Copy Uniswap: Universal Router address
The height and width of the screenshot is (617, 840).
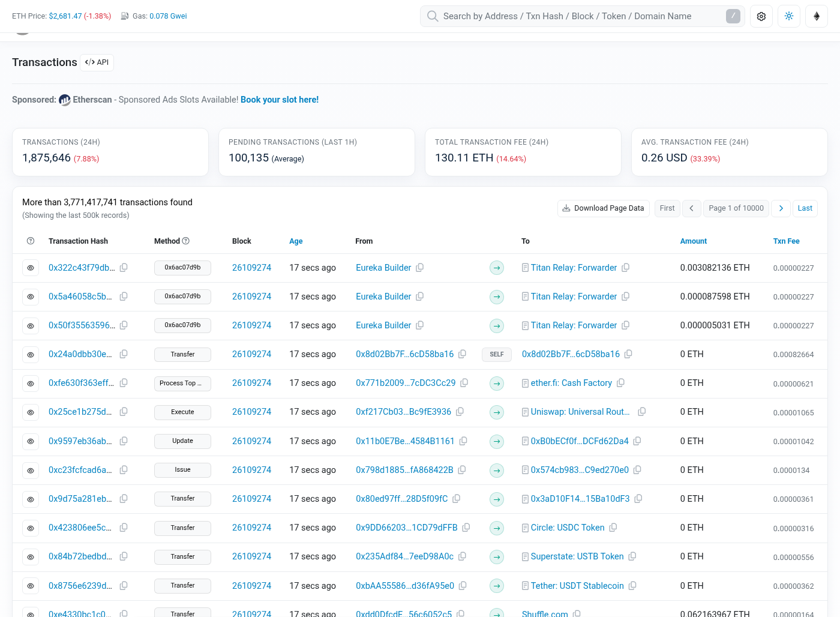[641, 412]
